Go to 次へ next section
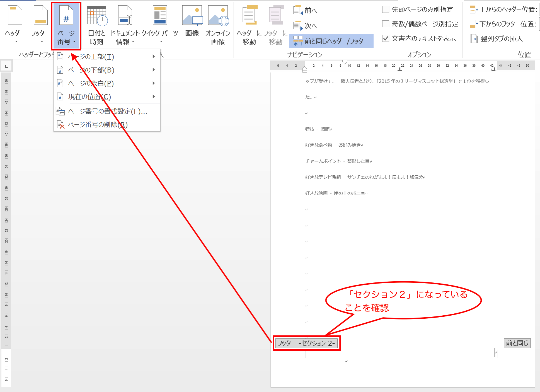The width and height of the screenshot is (540, 392). click(x=305, y=26)
